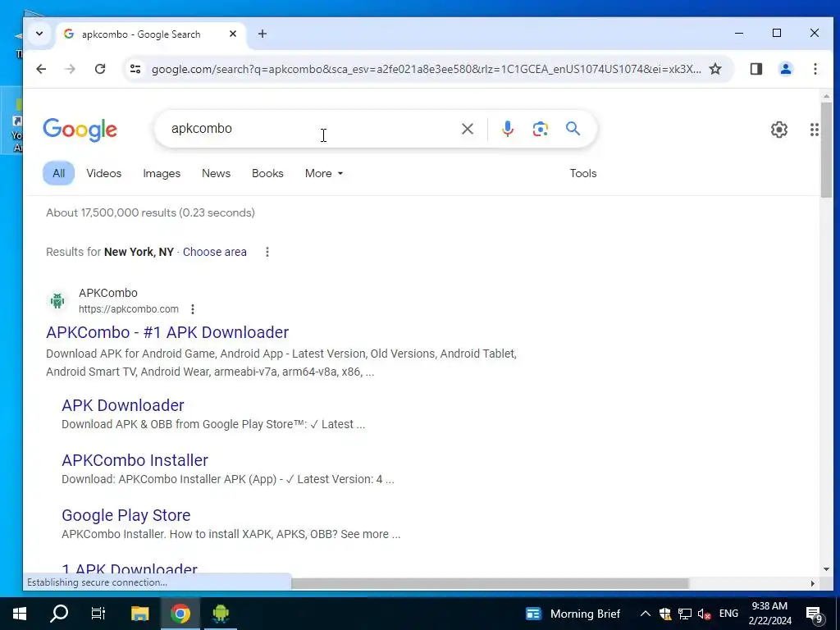Open search Tools
The height and width of the screenshot is (630, 840).
(x=583, y=174)
